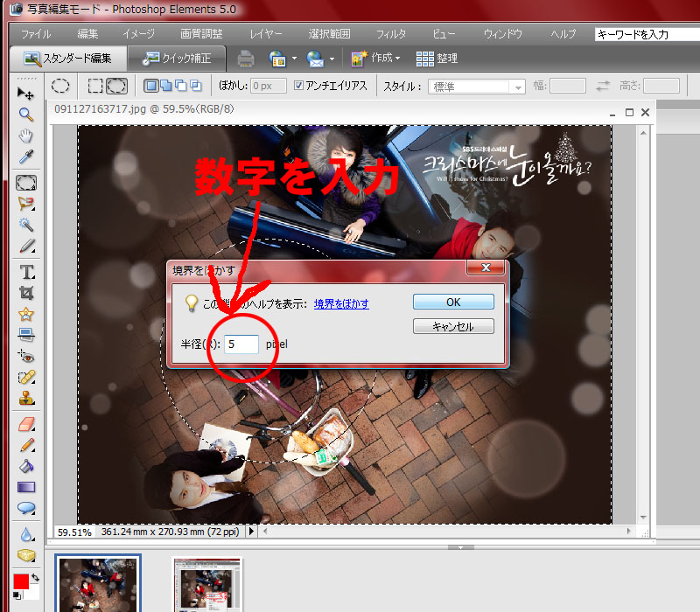Select the Type text tool
The image size is (700, 612).
point(26,272)
